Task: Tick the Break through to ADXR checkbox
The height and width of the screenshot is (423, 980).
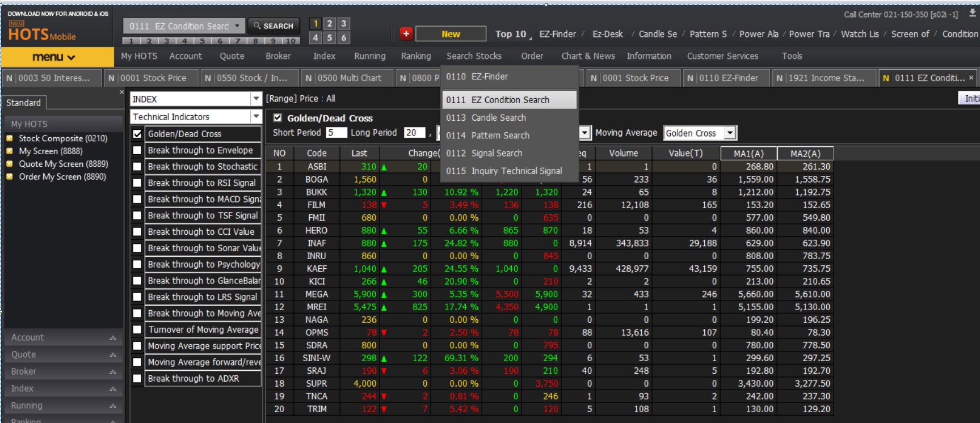Action: click(137, 379)
